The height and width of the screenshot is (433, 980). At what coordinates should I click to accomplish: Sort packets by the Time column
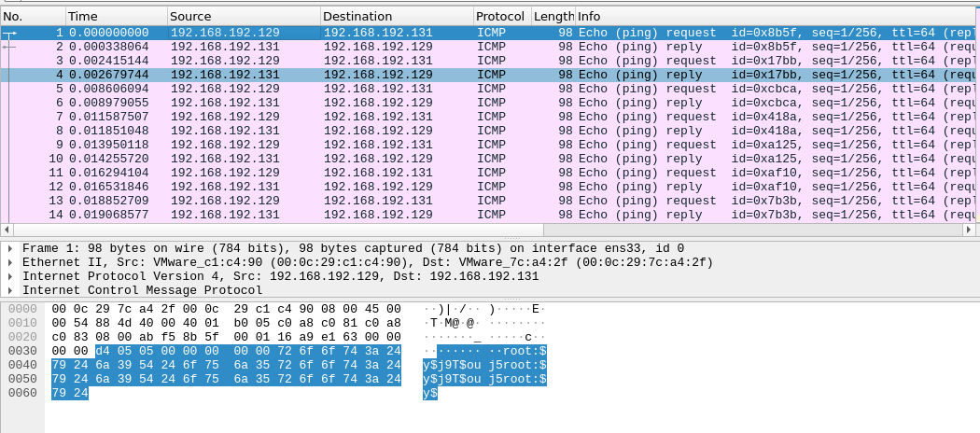click(x=116, y=17)
